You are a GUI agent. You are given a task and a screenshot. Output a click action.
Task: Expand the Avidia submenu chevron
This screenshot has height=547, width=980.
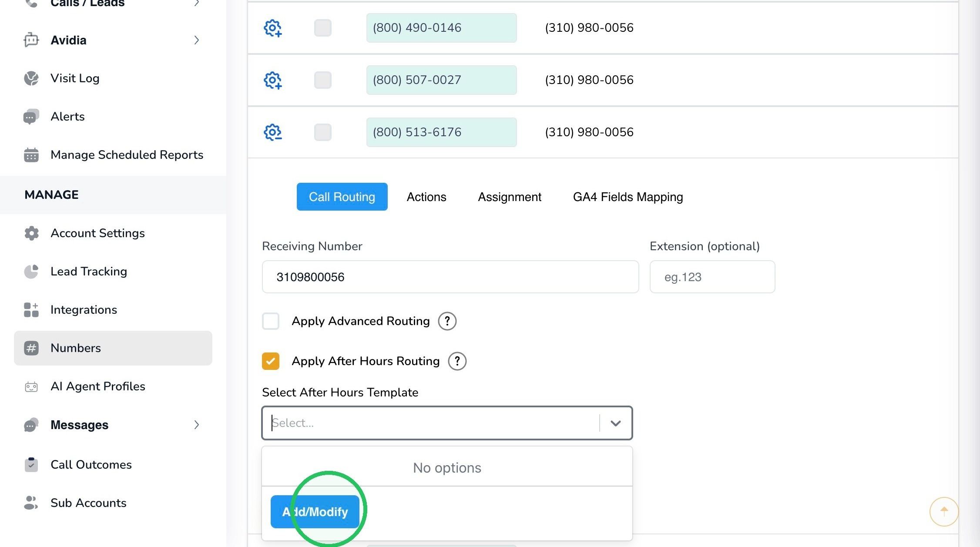click(197, 40)
